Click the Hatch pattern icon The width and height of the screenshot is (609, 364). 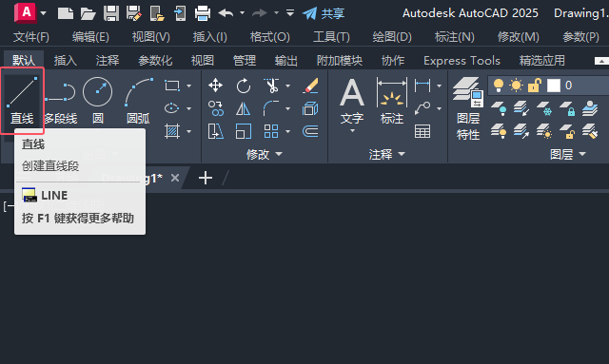click(171, 131)
